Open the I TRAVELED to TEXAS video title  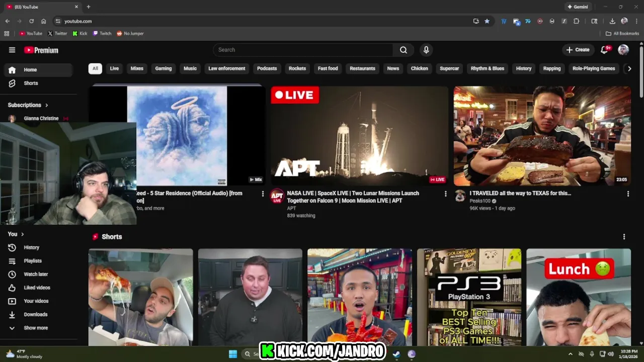tap(520, 193)
